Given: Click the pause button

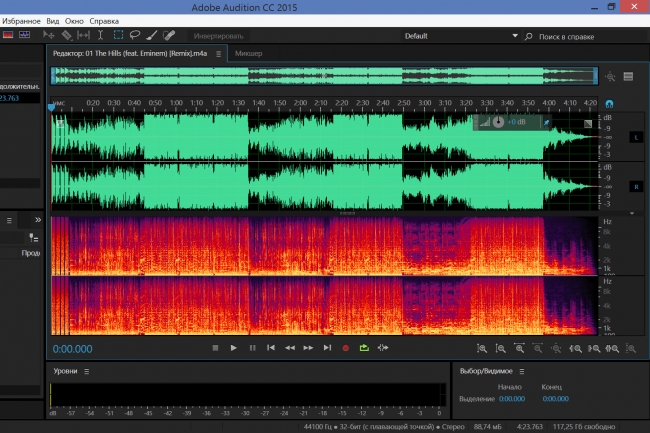Looking at the screenshot, I should point(252,348).
